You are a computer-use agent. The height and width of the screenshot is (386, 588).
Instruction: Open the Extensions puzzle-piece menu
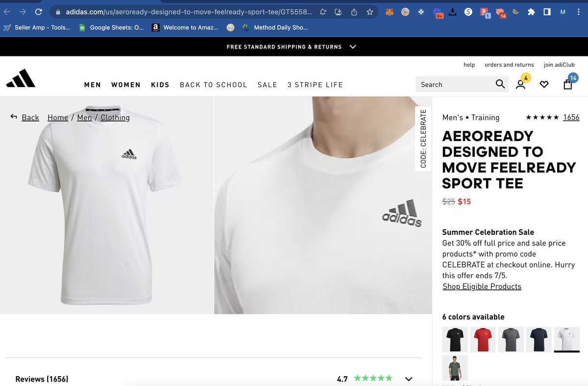(x=531, y=12)
